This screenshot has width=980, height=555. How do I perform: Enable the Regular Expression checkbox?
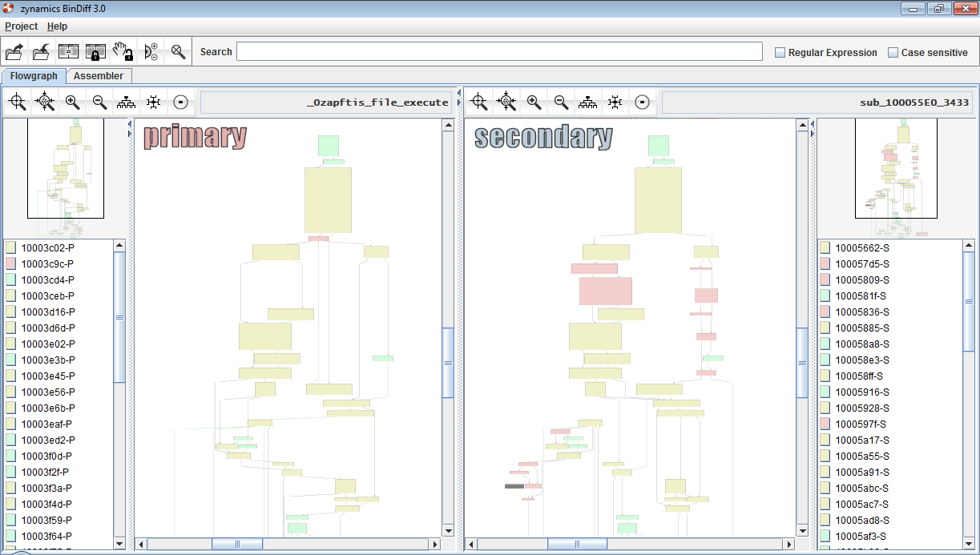click(780, 53)
